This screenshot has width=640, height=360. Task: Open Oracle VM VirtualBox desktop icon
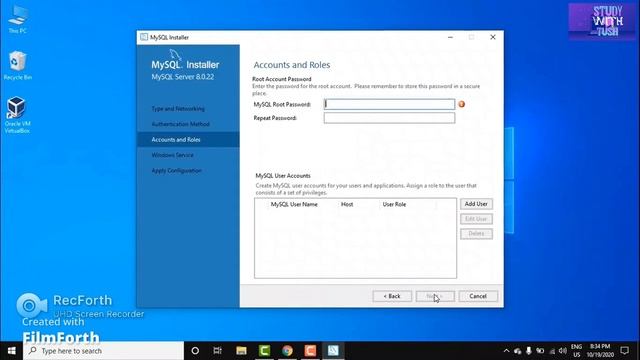[17, 115]
